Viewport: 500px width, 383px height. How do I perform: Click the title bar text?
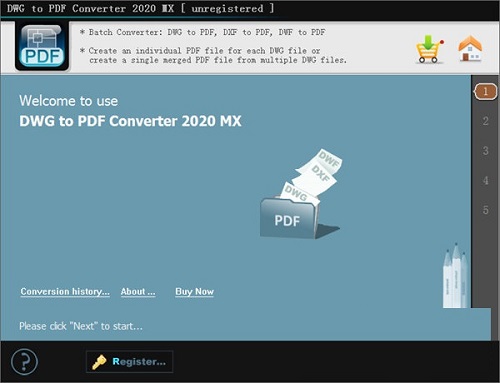tap(140, 8)
